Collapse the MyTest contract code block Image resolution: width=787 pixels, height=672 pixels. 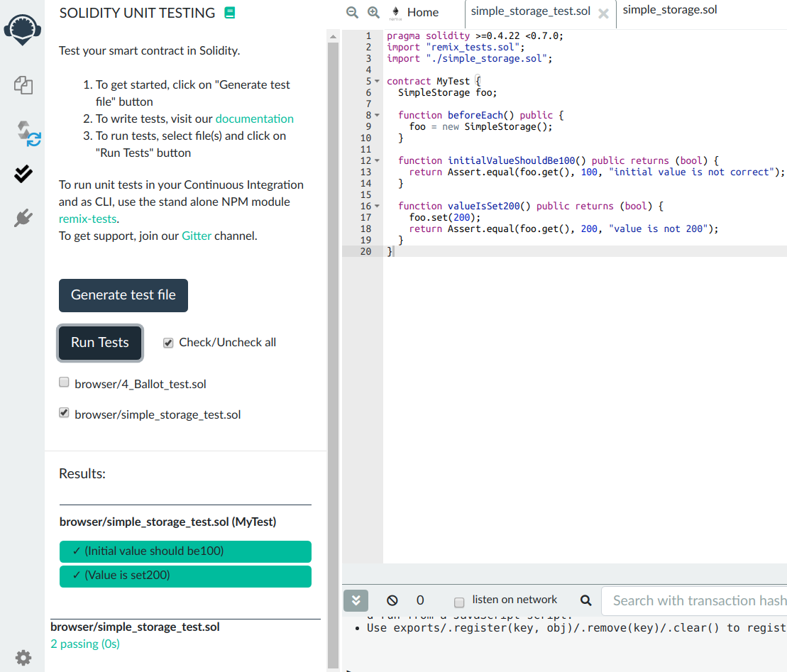(377, 81)
